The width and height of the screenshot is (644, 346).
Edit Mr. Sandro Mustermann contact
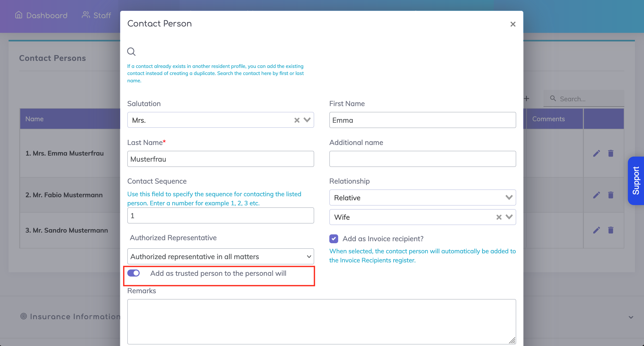[x=597, y=230]
